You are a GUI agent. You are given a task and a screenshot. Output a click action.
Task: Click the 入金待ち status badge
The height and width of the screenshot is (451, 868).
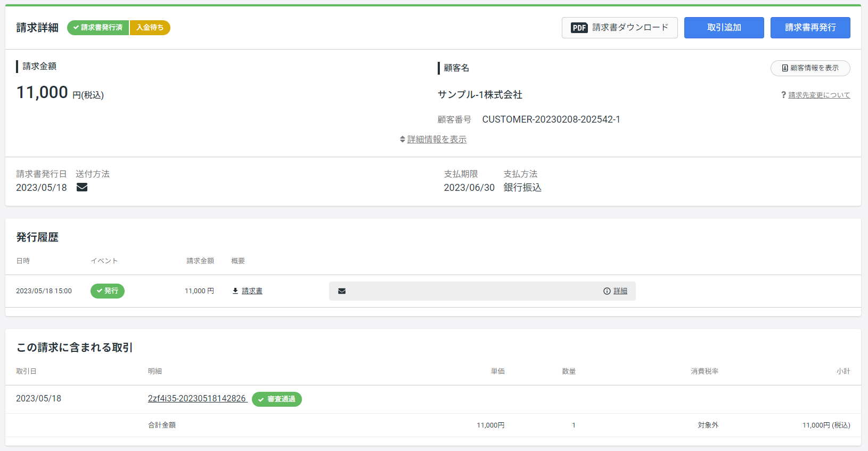coord(150,28)
